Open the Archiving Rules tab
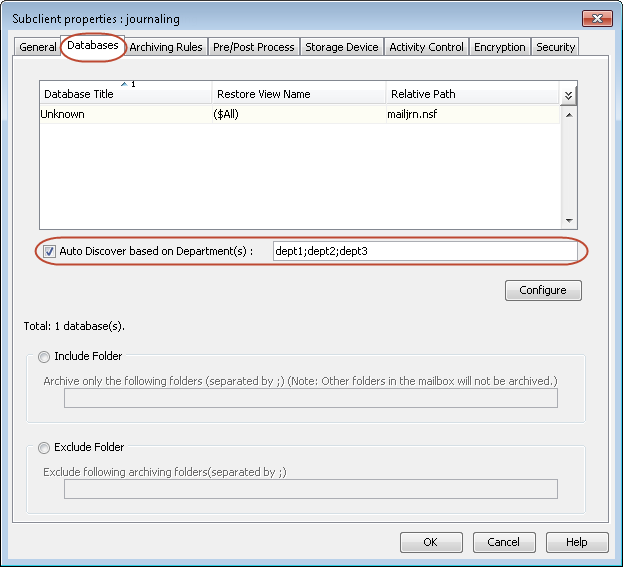The image size is (623, 567). (165, 47)
